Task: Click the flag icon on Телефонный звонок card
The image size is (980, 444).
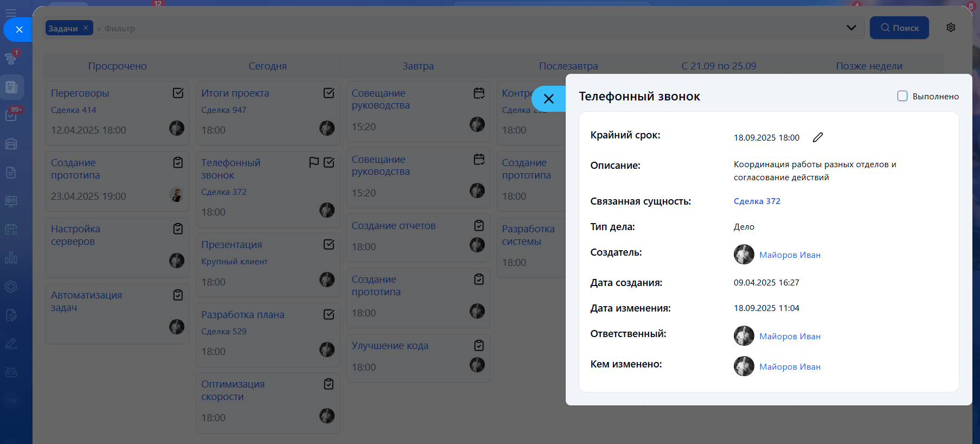Action: point(313,162)
